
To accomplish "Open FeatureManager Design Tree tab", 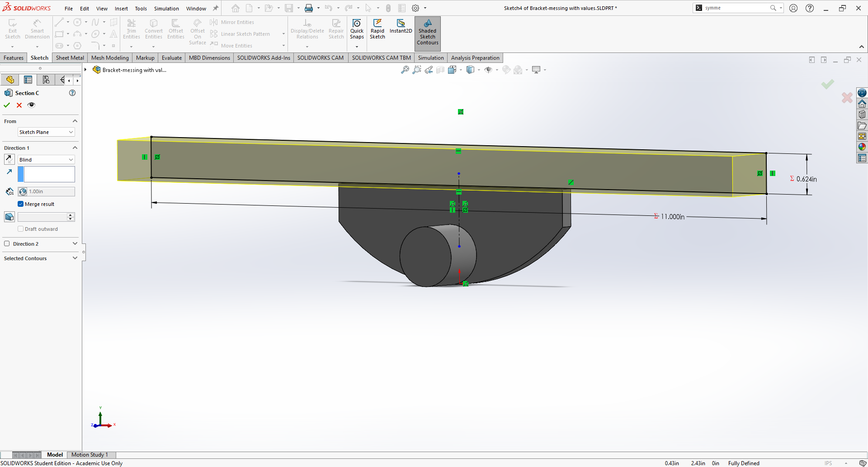I will point(10,80).
